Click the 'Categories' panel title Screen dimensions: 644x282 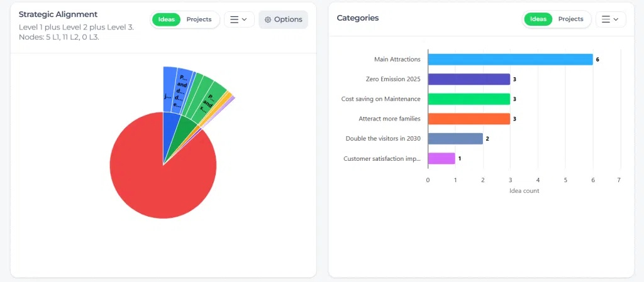pos(358,18)
